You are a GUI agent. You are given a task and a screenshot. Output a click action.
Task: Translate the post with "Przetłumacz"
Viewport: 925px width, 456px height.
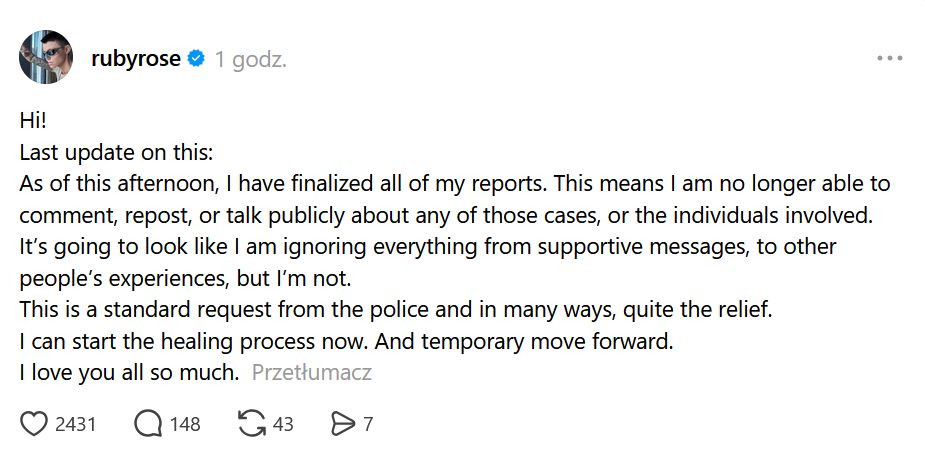click(312, 373)
